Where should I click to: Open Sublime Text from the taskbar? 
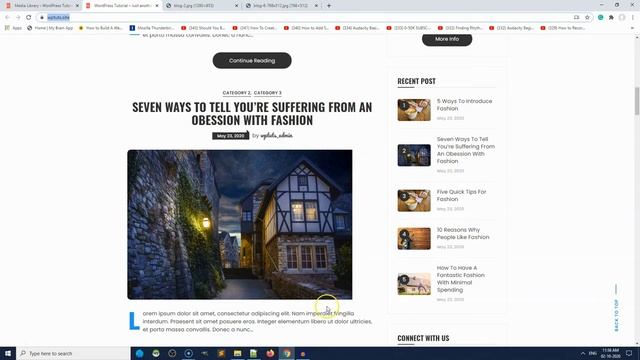coord(221,353)
